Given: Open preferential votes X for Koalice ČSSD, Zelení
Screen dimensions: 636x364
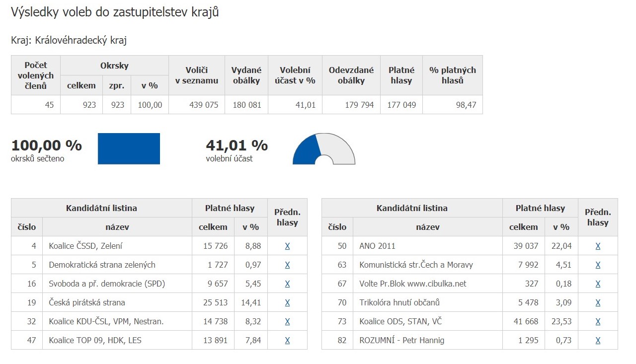Looking at the screenshot, I should click(287, 246).
